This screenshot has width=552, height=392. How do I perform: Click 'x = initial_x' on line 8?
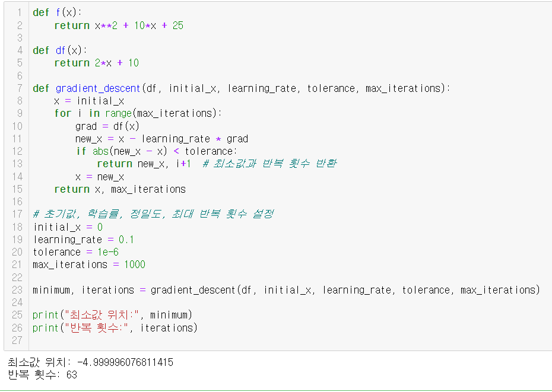89,101
